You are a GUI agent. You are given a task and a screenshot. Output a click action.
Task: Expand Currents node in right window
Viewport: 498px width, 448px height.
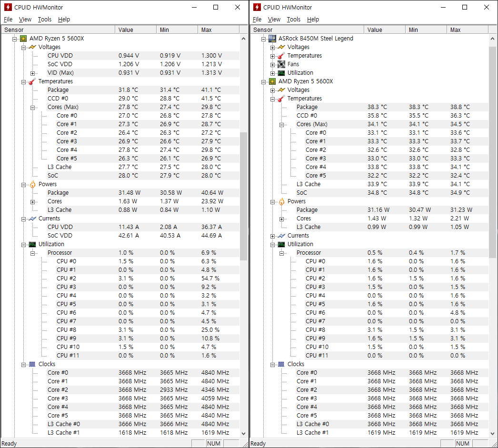click(272, 236)
